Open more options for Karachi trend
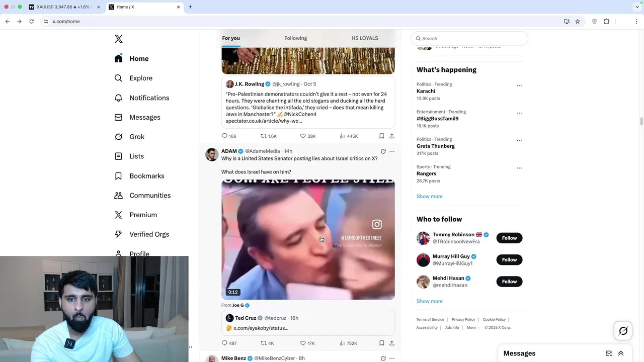Screen dimensions: 644x362 [519, 85]
